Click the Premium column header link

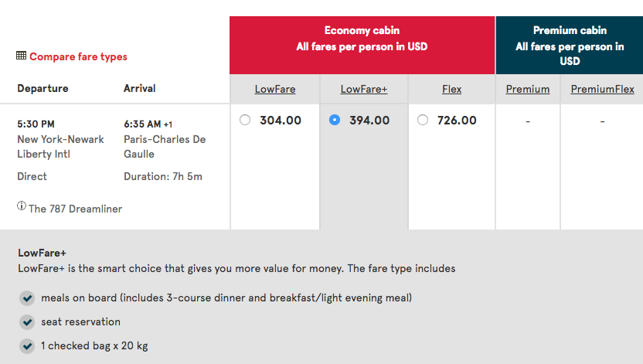click(528, 89)
